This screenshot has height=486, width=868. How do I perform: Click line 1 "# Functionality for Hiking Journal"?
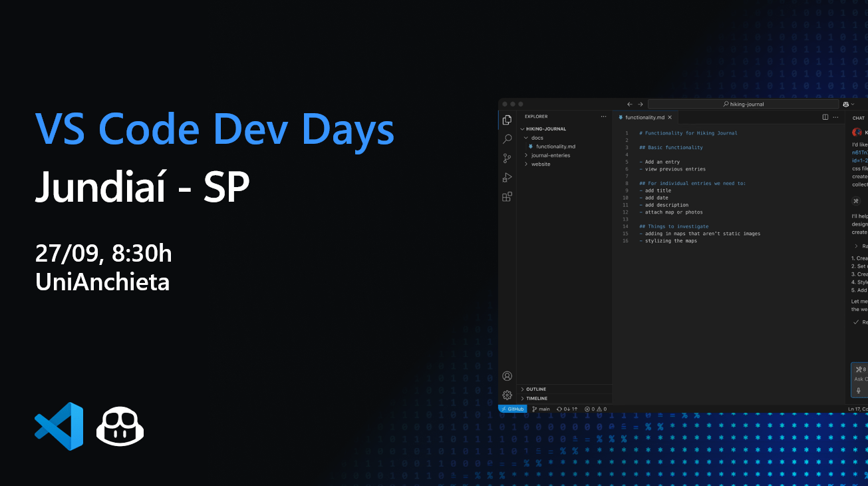[688, 133]
